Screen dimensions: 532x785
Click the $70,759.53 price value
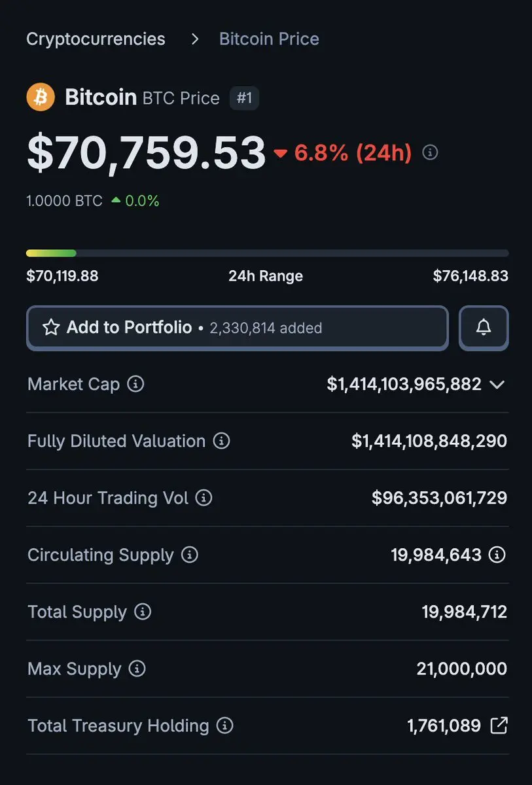[146, 153]
